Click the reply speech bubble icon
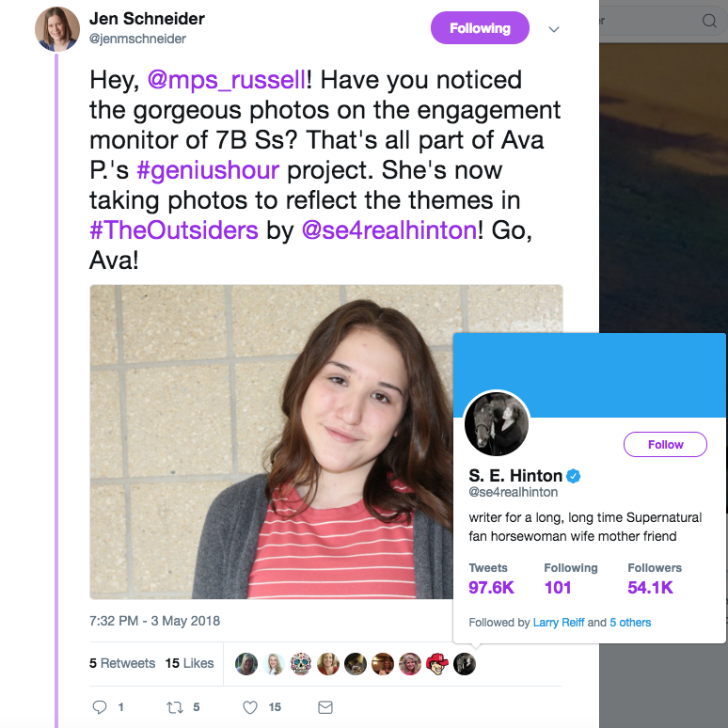The image size is (728, 728). click(x=100, y=706)
